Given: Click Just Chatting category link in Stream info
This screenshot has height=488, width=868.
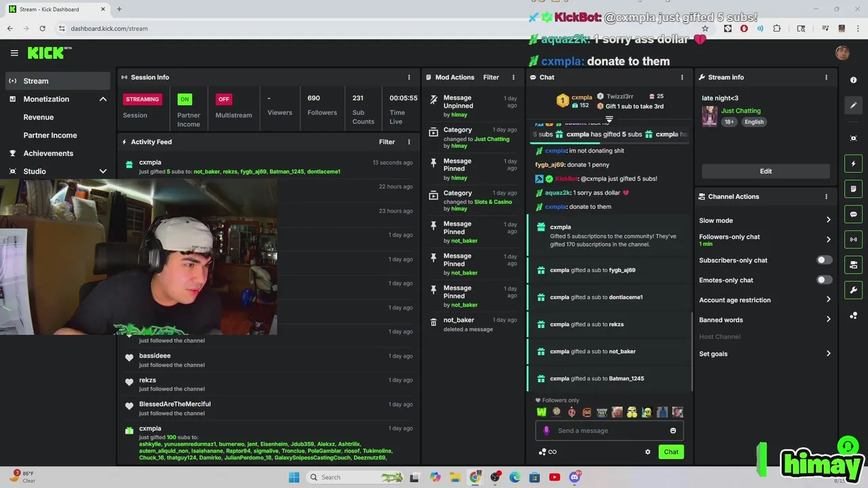Looking at the screenshot, I should coord(741,110).
